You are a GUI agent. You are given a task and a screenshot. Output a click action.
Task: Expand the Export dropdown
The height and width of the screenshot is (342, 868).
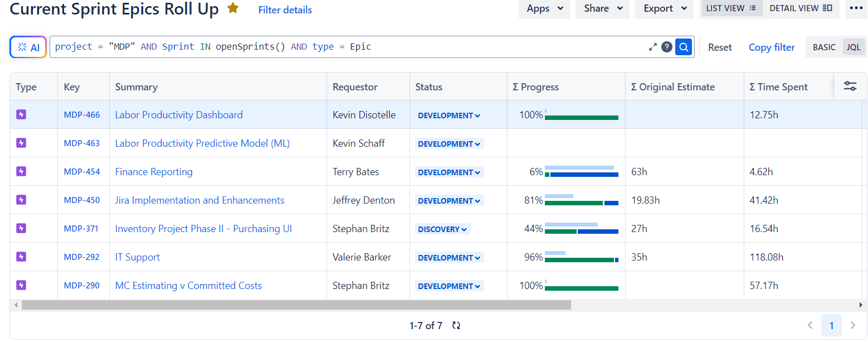[x=664, y=9]
